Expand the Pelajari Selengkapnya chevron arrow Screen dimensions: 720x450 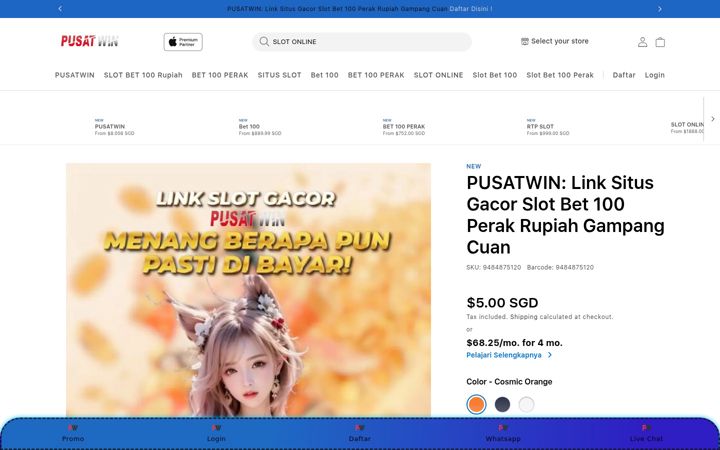click(550, 355)
